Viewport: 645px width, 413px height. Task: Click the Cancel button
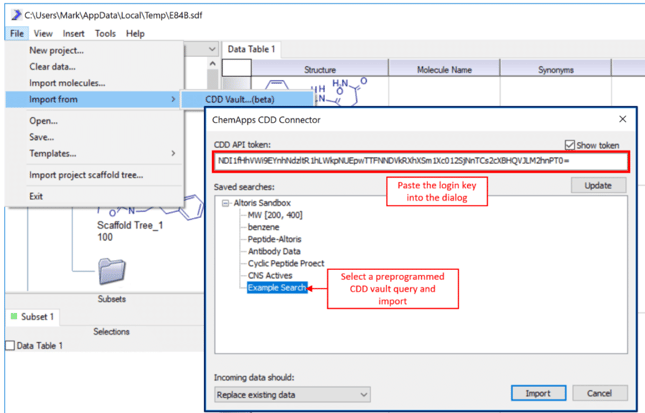click(600, 393)
